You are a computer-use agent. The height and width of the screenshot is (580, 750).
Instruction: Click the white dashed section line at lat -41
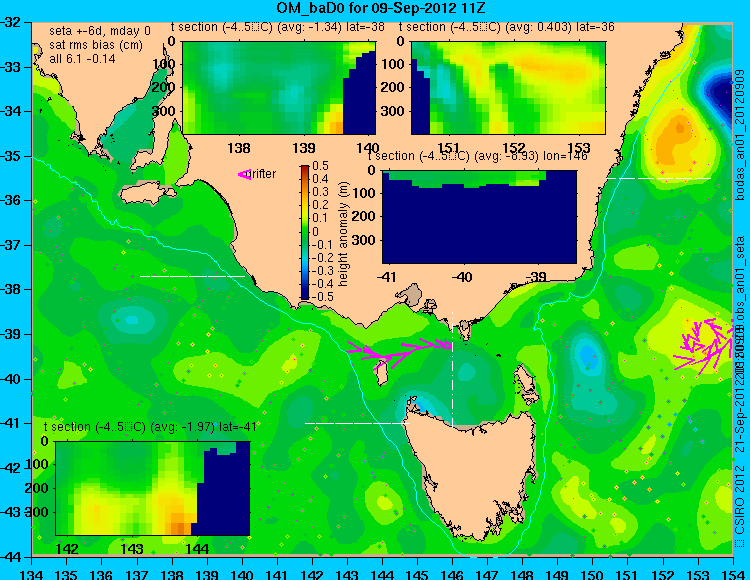pyautogui.click(x=357, y=424)
